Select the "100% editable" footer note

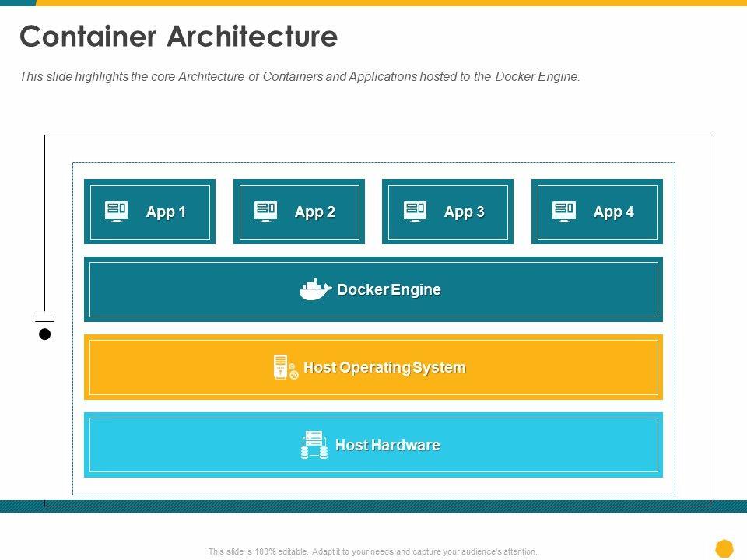point(373,551)
